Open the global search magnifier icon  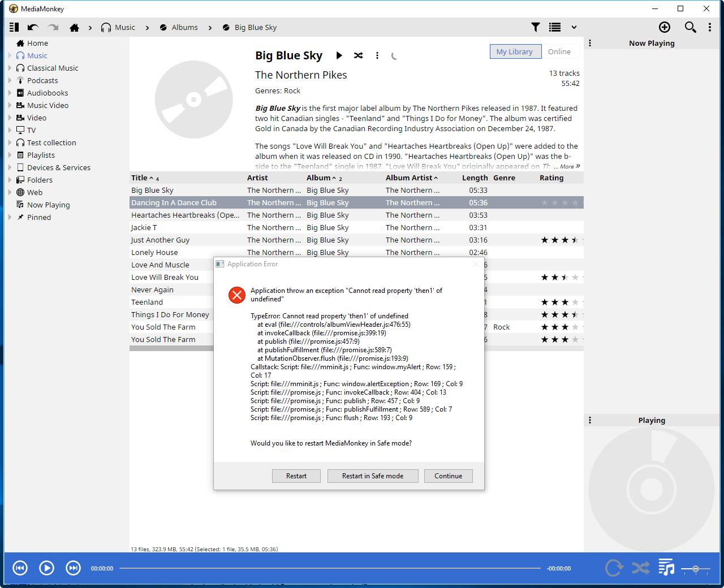(x=690, y=27)
